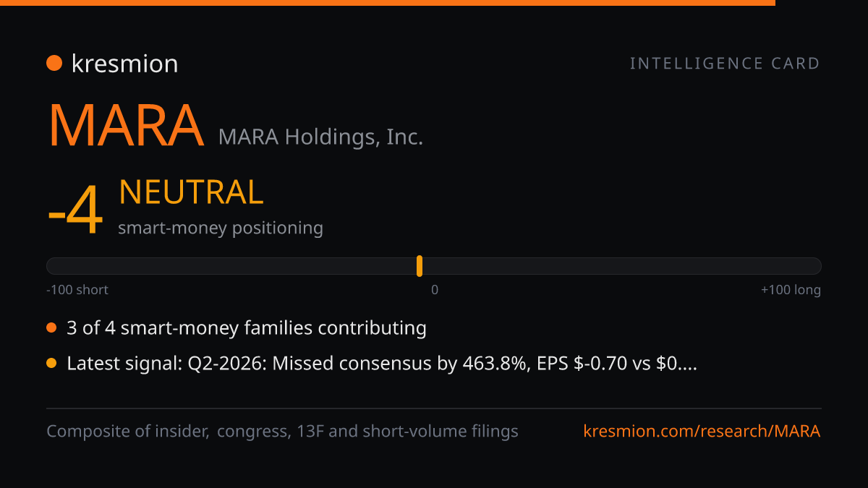
Task: Click the 0 midpoint gauge label
Action: pos(435,290)
